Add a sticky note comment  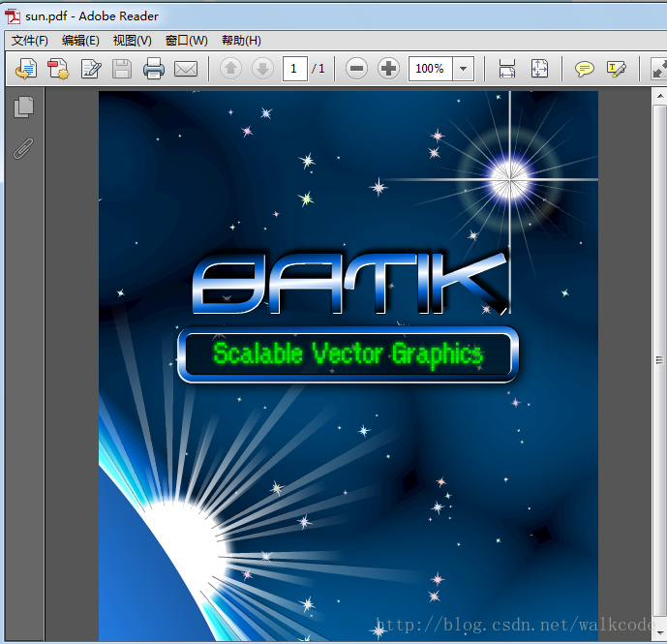point(585,69)
